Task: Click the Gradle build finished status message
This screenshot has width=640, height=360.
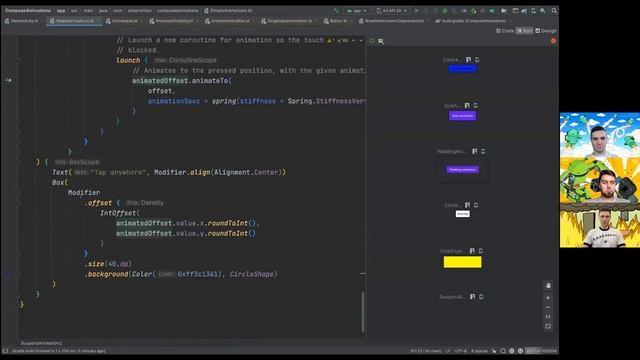Action: [x=59, y=351]
